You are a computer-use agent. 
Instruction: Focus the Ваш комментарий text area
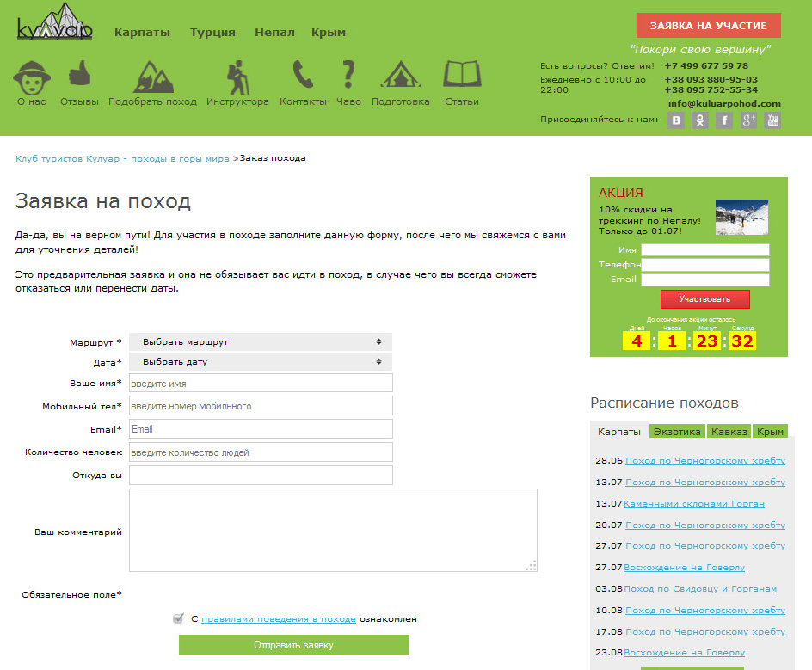pyautogui.click(x=333, y=530)
